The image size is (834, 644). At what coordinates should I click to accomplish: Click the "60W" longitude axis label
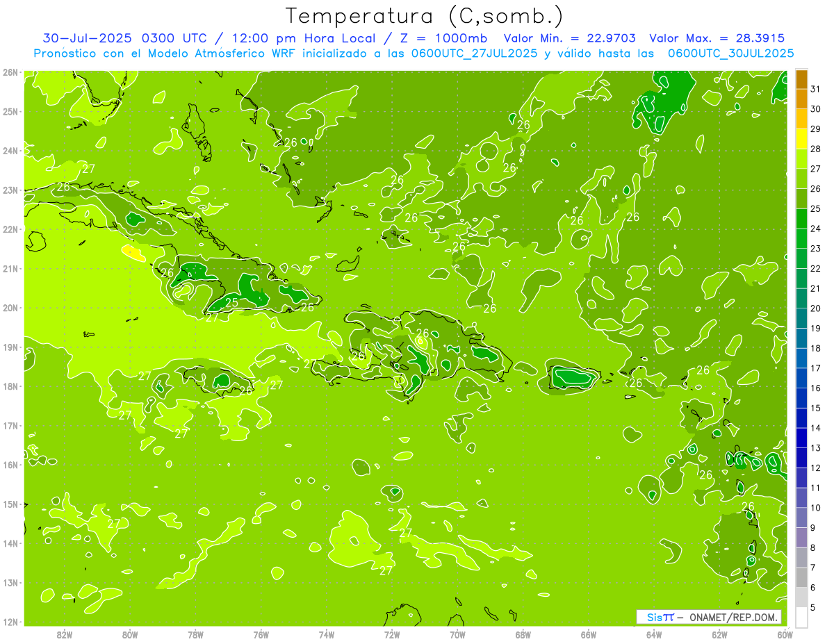[785, 634]
